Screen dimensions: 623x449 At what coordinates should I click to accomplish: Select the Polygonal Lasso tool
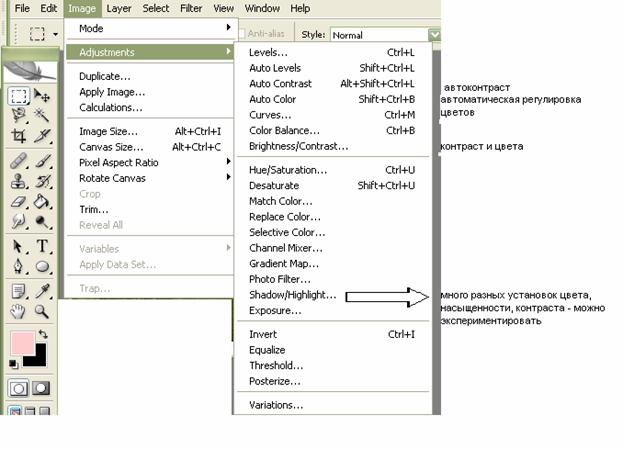(18, 116)
